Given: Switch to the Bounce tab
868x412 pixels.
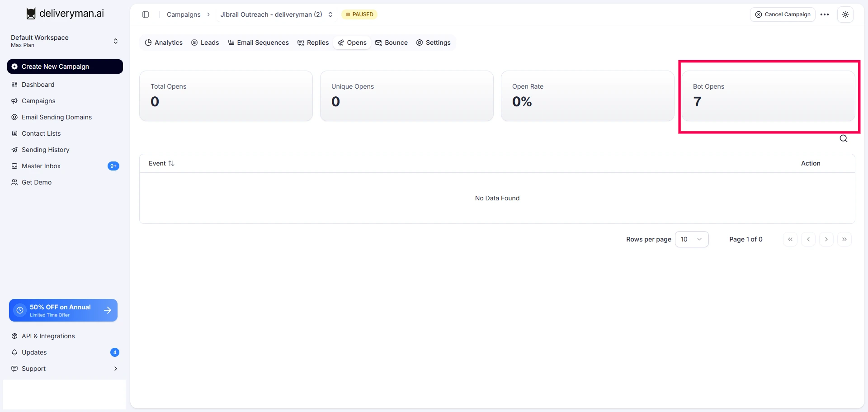Looking at the screenshot, I should 392,43.
